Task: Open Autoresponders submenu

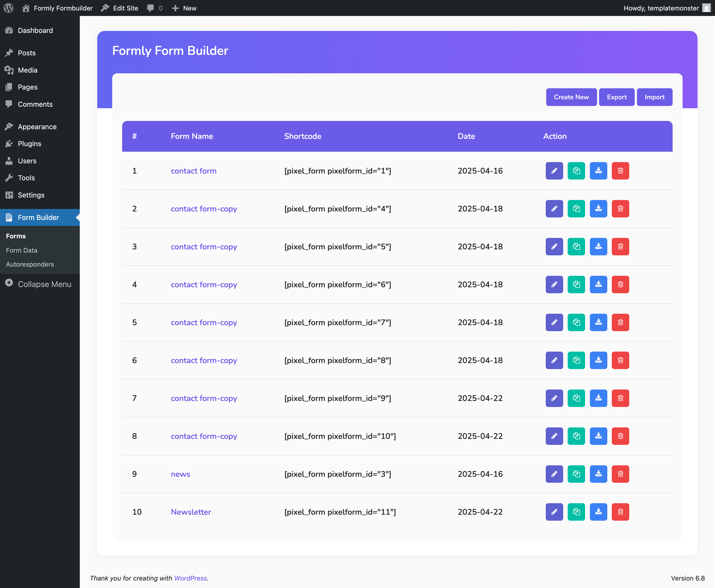Action: [30, 264]
